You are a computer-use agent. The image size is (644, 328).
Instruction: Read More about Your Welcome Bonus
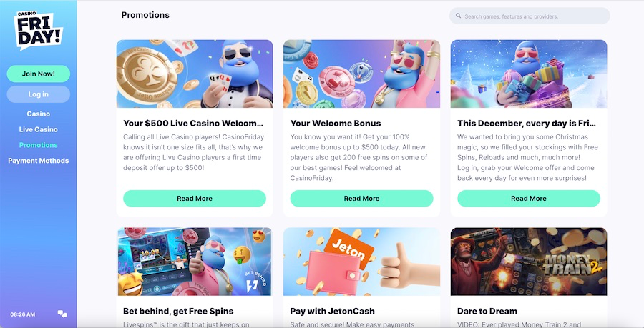coord(362,199)
